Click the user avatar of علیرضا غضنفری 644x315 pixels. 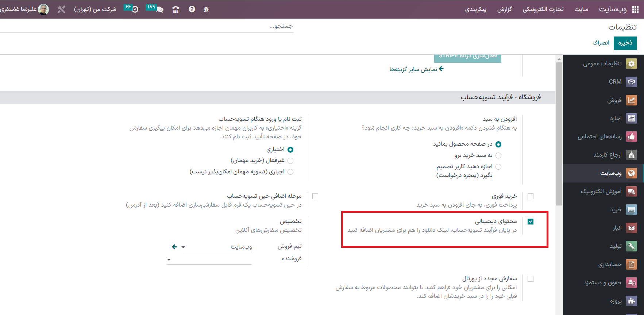[43, 9]
